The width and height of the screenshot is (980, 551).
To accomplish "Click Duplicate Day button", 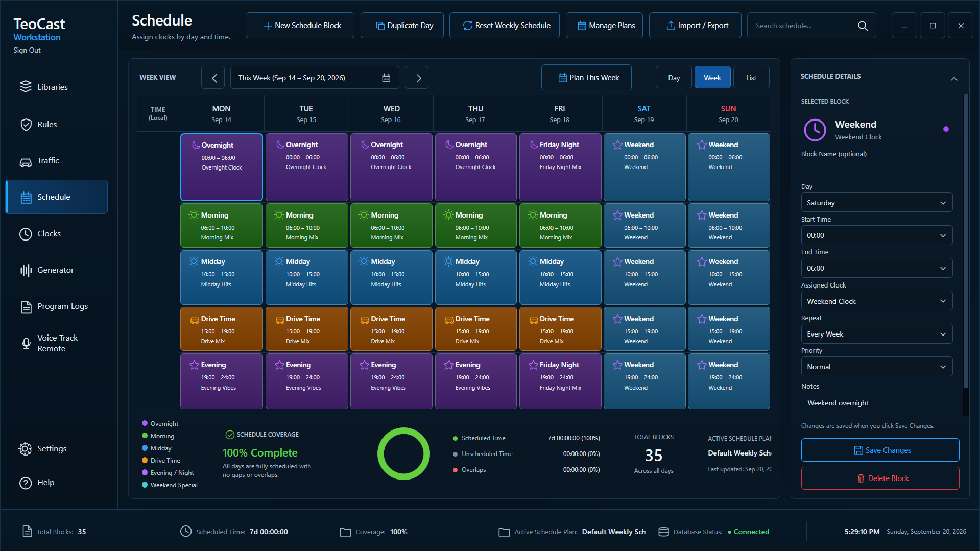I will tap(402, 26).
